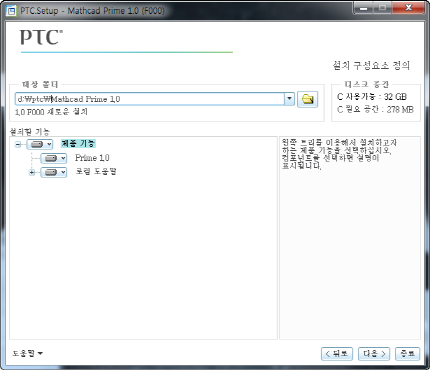The width and height of the screenshot is (430, 370).
Task: Click the 설치 구성요소 정의 heading
Action: click(x=371, y=65)
